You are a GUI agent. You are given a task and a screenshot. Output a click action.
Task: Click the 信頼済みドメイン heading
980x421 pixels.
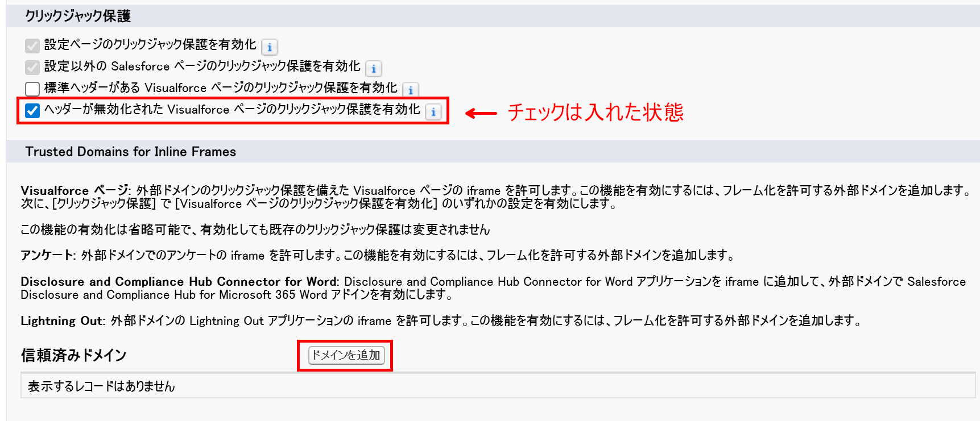pyautogui.click(x=74, y=355)
